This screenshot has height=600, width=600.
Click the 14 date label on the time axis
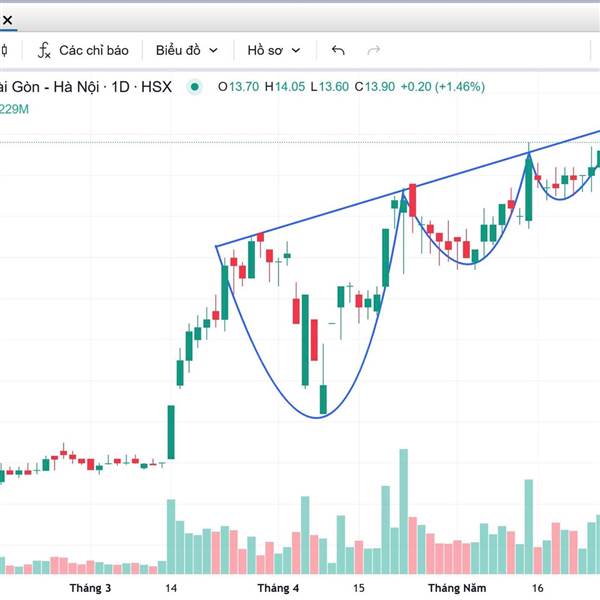pyautogui.click(x=171, y=588)
